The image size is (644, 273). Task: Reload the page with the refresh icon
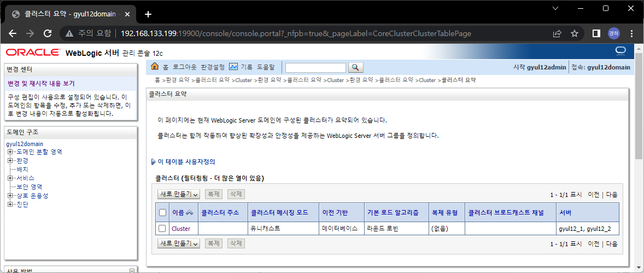tap(48, 33)
